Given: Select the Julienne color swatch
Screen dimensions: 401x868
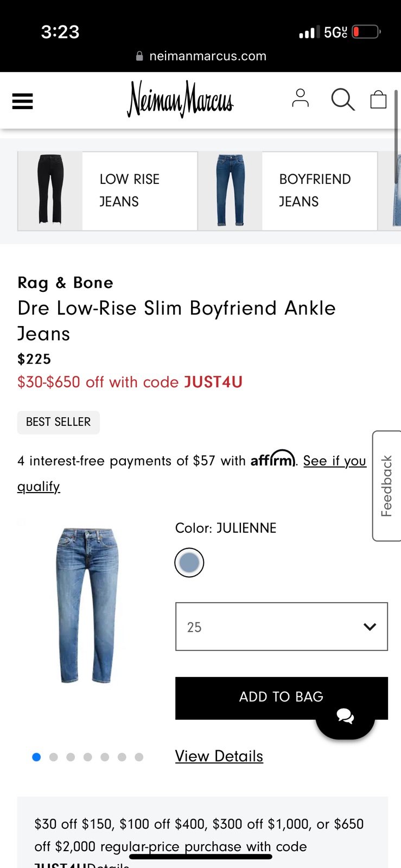Looking at the screenshot, I should tap(189, 563).
